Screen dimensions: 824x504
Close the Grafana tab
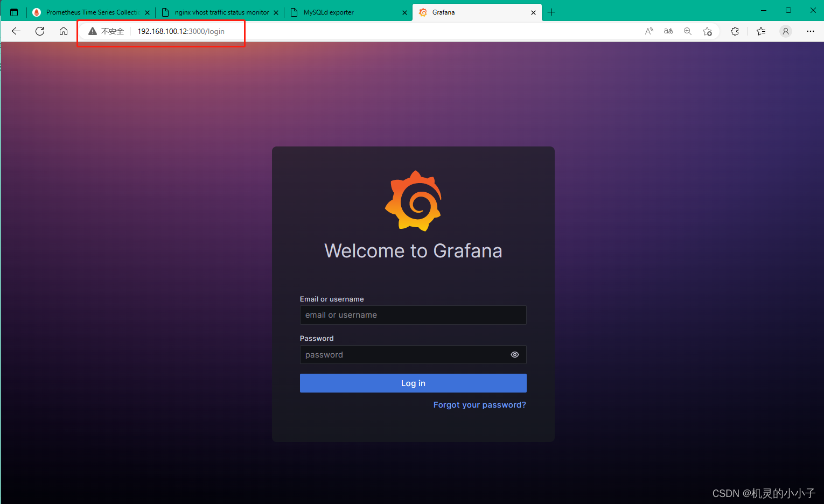pyautogui.click(x=533, y=12)
